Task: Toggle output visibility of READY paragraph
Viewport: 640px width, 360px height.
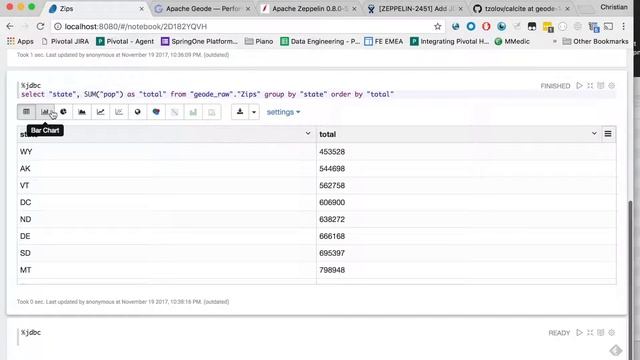Action: click(600, 333)
